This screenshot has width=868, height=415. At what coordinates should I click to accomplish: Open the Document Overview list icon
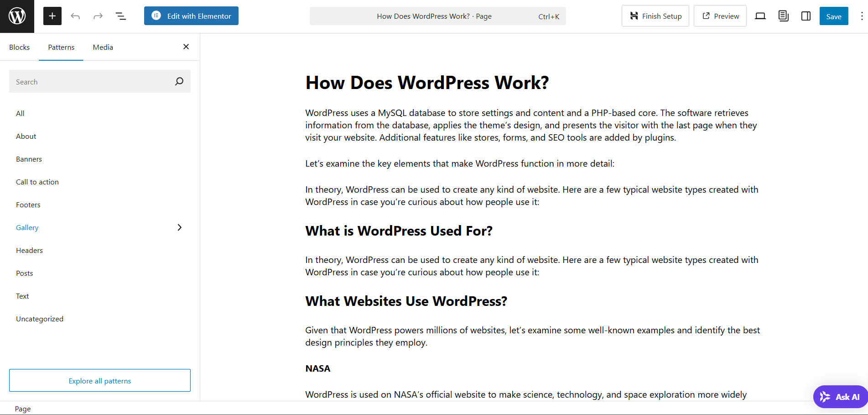(121, 16)
